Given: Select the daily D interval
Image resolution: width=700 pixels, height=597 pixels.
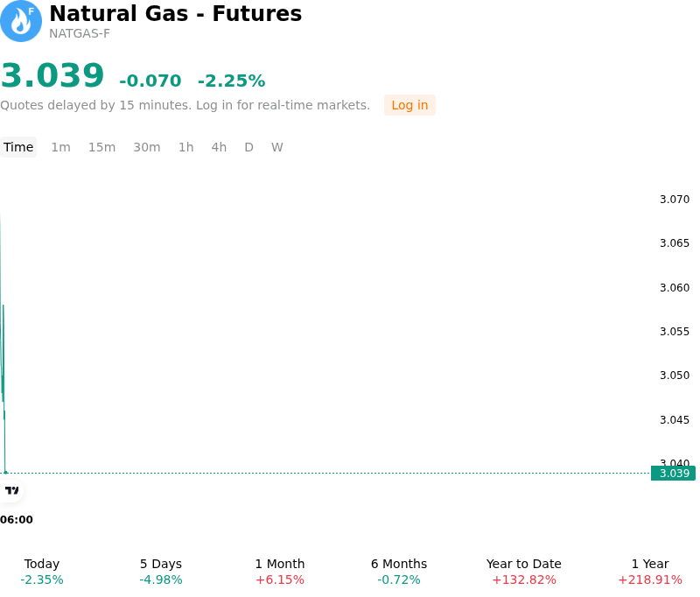Looking at the screenshot, I should pos(249,147).
